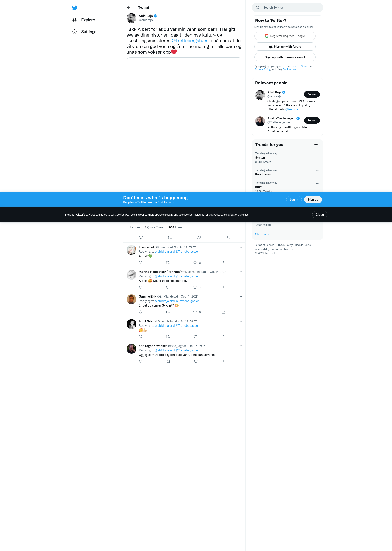392x551 pixels.
Task: Click Log in on blue banner
Action: 294,200
